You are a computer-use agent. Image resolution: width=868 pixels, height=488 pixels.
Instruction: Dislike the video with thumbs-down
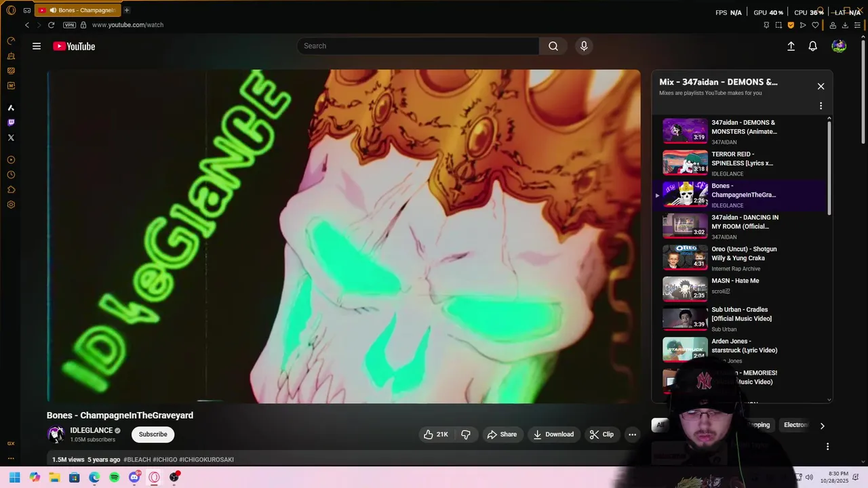click(x=466, y=434)
